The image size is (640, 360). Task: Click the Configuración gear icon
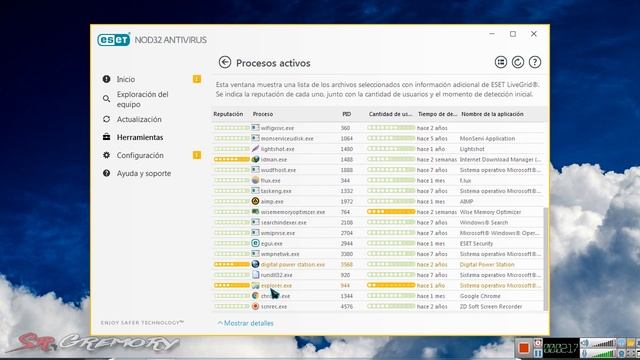[107, 155]
